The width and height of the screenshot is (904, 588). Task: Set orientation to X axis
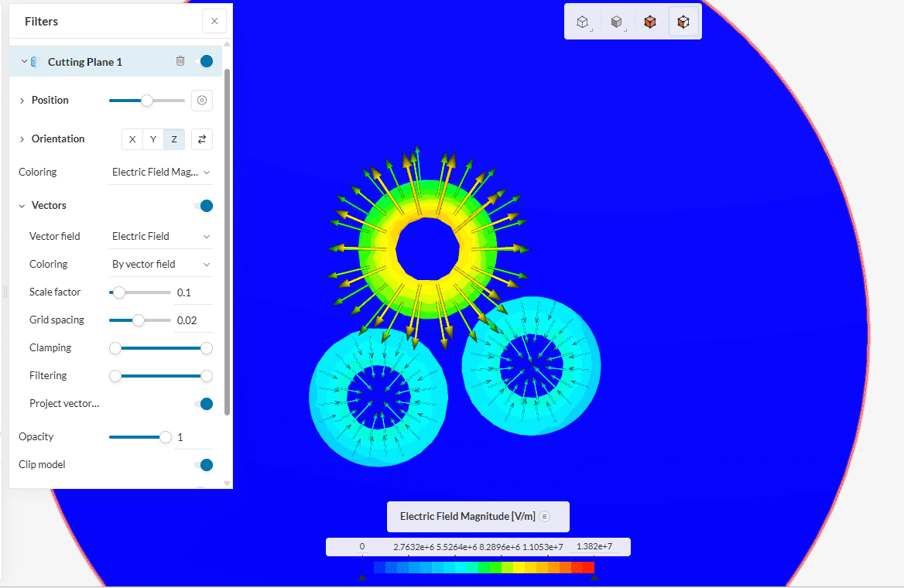coord(132,139)
